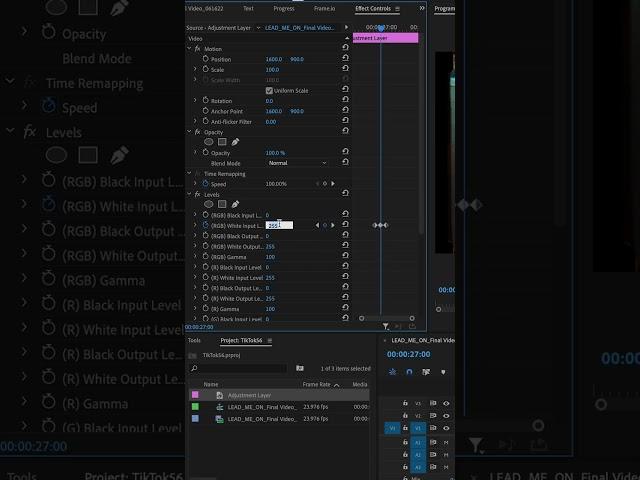Reset the Scale parameter
Image resolution: width=640 pixels, height=480 pixels.
[x=345, y=68]
